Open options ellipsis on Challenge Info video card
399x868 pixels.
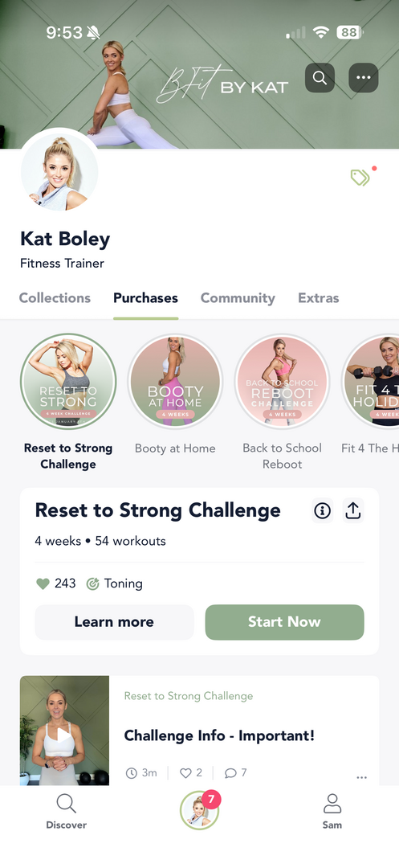pyautogui.click(x=361, y=777)
